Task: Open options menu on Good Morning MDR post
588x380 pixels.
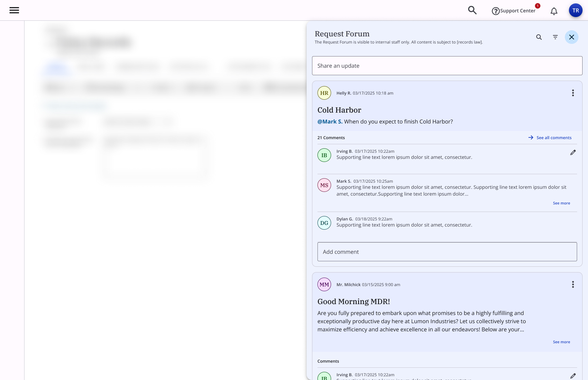Action: [x=573, y=284]
